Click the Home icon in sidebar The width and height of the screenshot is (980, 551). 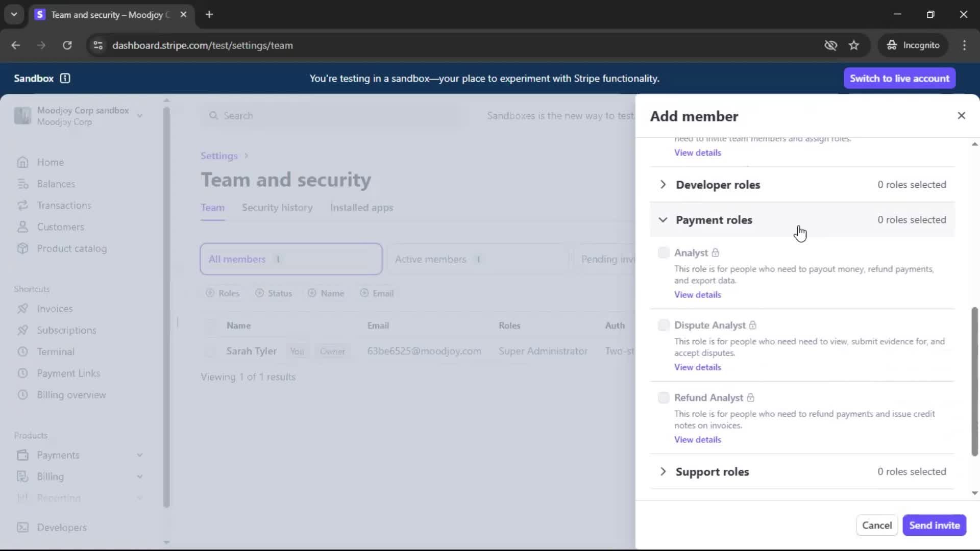pos(22,162)
